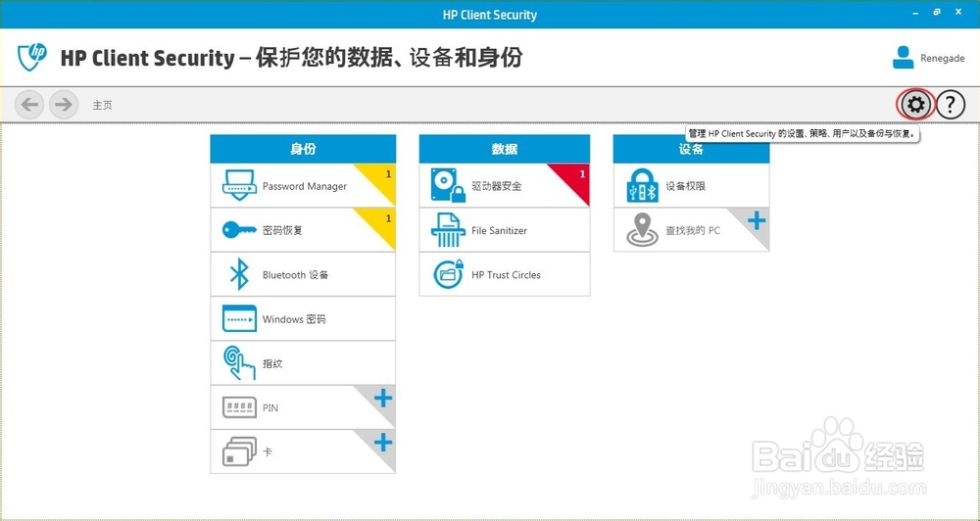Click the plus sign on 卡 tile
The image size is (980, 521).
(x=382, y=443)
